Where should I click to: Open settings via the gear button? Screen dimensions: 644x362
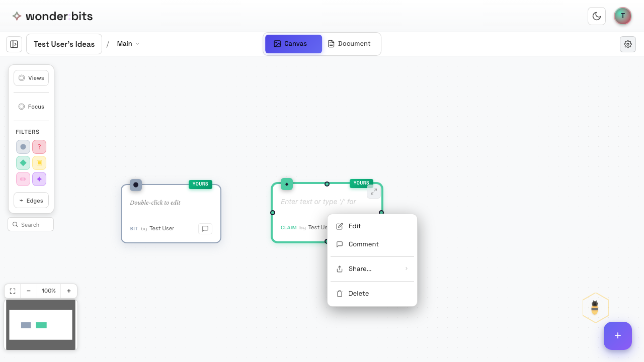coord(628,44)
